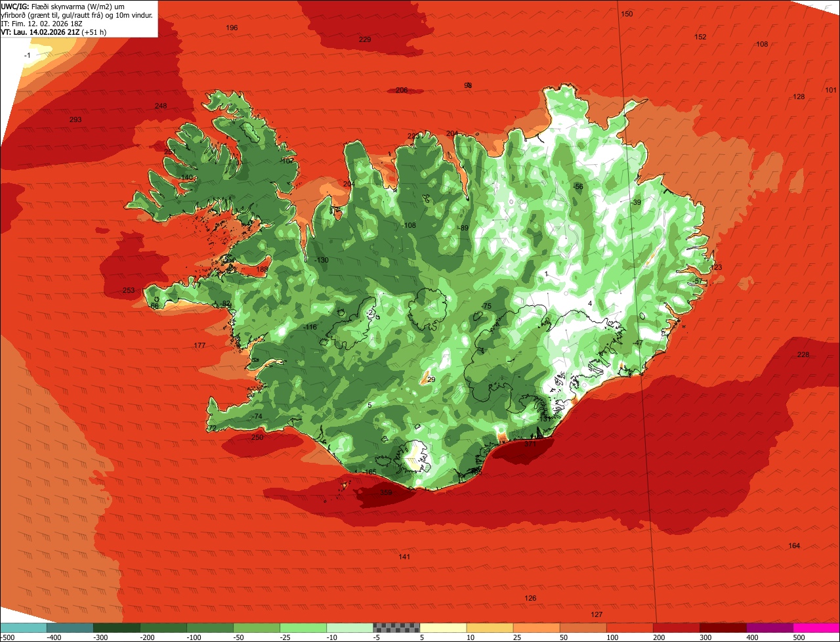Click the '141' value in the southern sea
Screen dimensions: 840x642
[x=404, y=557]
